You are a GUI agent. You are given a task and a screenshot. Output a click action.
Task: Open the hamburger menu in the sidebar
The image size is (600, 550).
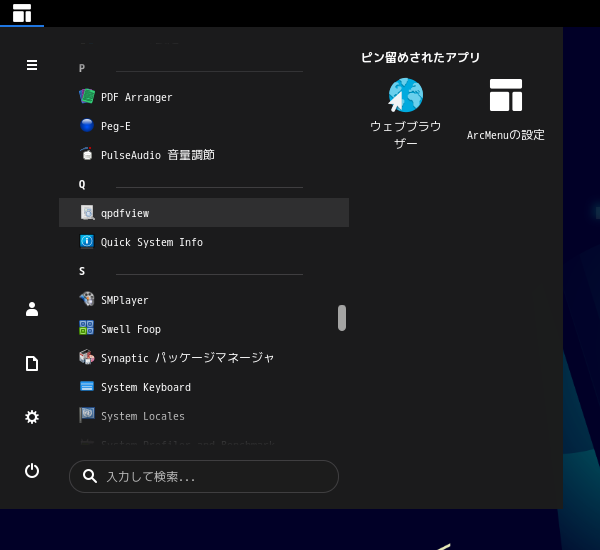(32, 65)
